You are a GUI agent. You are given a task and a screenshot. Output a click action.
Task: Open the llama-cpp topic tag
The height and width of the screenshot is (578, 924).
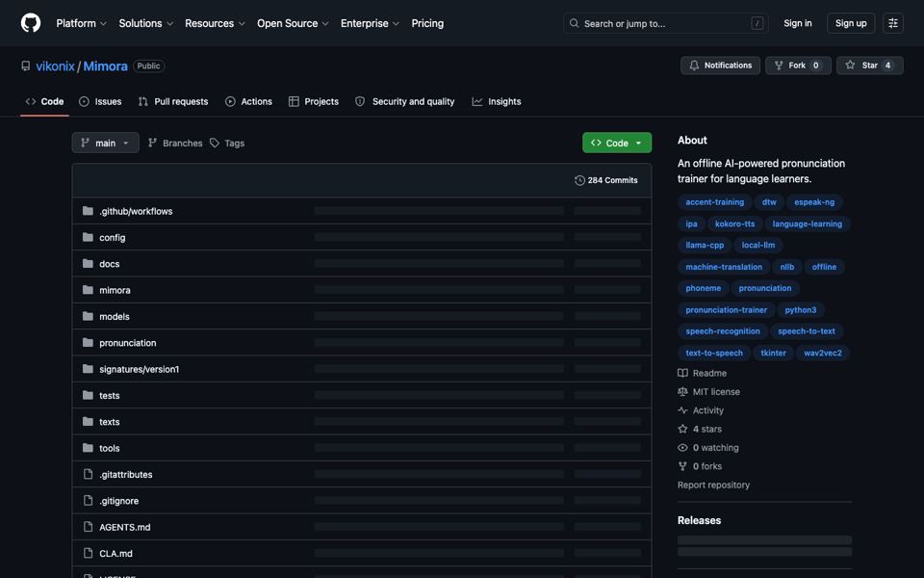click(x=705, y=246)
